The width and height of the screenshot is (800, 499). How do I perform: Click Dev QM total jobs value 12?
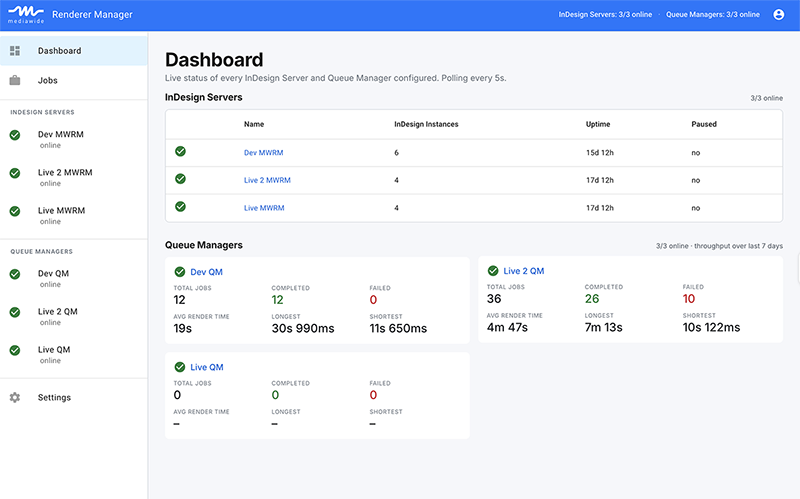point(179,300)
